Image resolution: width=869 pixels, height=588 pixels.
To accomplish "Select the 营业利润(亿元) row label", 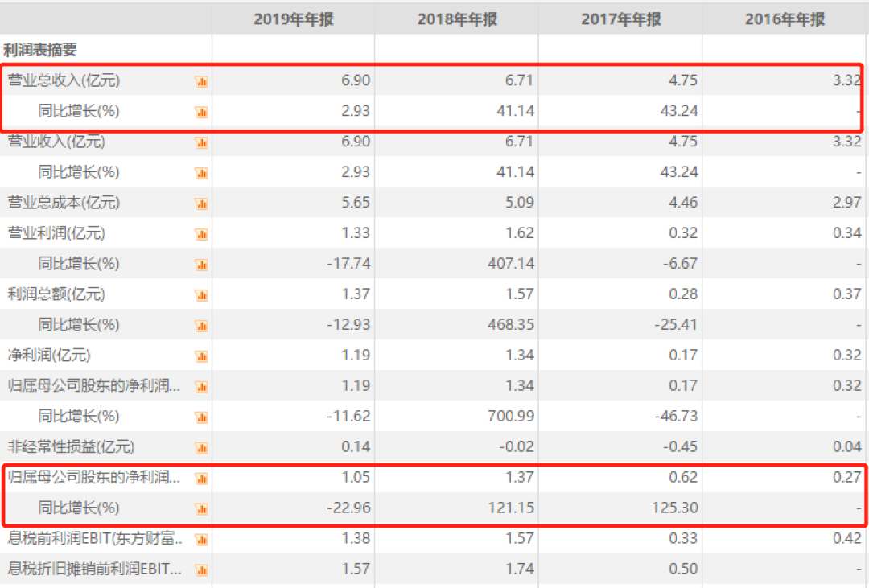I will pyautogui.click(x=56, y=232).
